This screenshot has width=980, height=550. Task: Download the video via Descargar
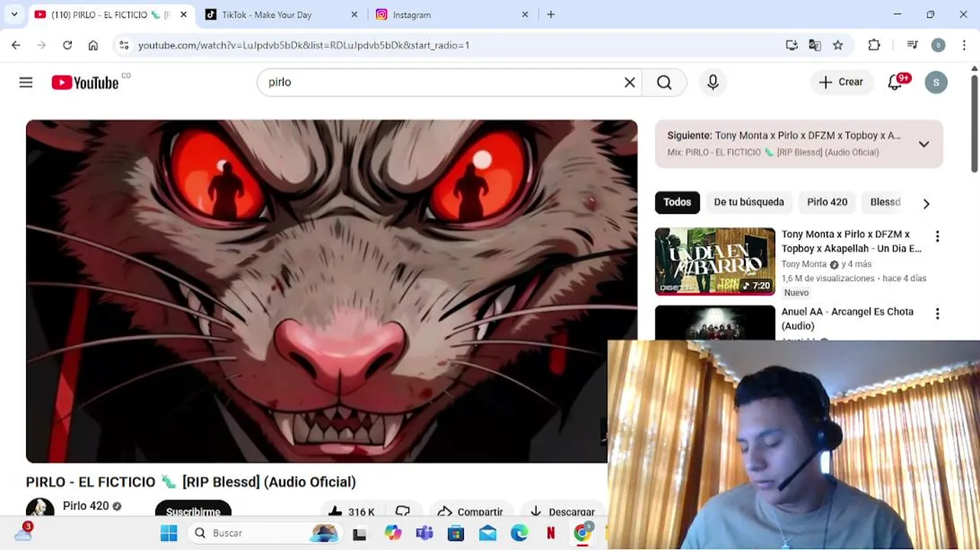coord(562,512)
